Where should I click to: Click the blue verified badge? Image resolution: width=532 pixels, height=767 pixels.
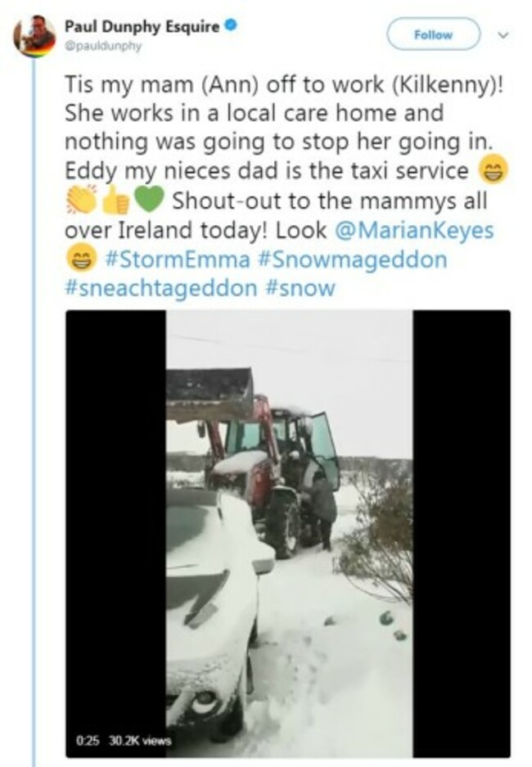point(230,25)
